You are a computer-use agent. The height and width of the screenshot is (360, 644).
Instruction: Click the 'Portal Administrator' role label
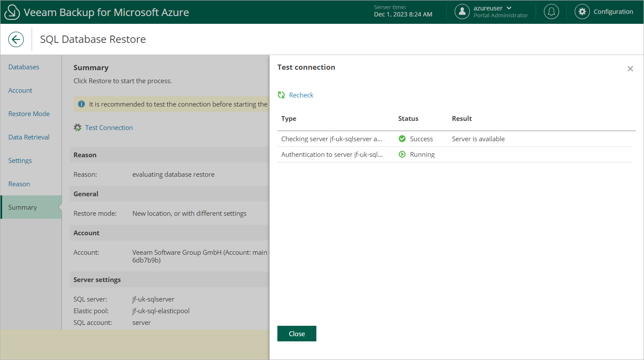[x=501, y=15]
